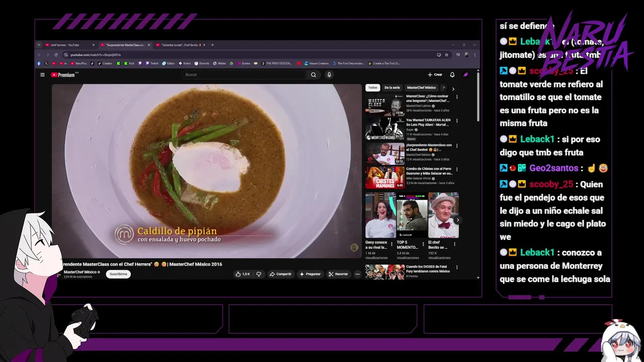Go back in the browser
The image size is (644, 362).
tap(39, 55)
